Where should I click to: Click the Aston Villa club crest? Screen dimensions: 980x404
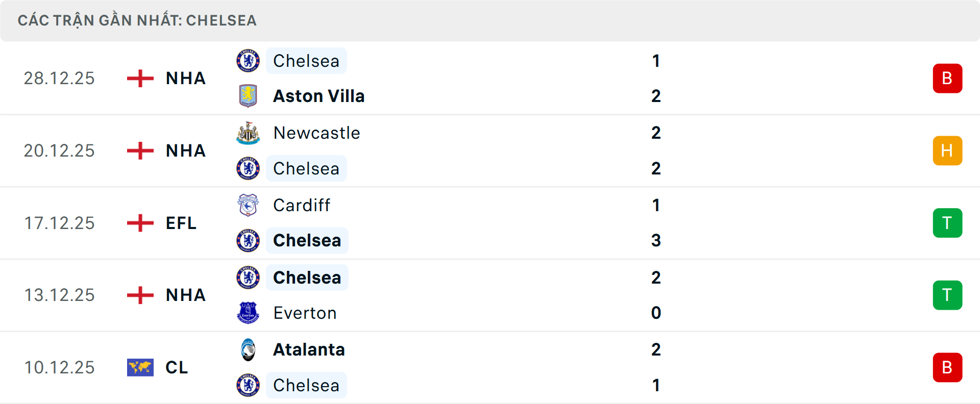coord(248,96)
